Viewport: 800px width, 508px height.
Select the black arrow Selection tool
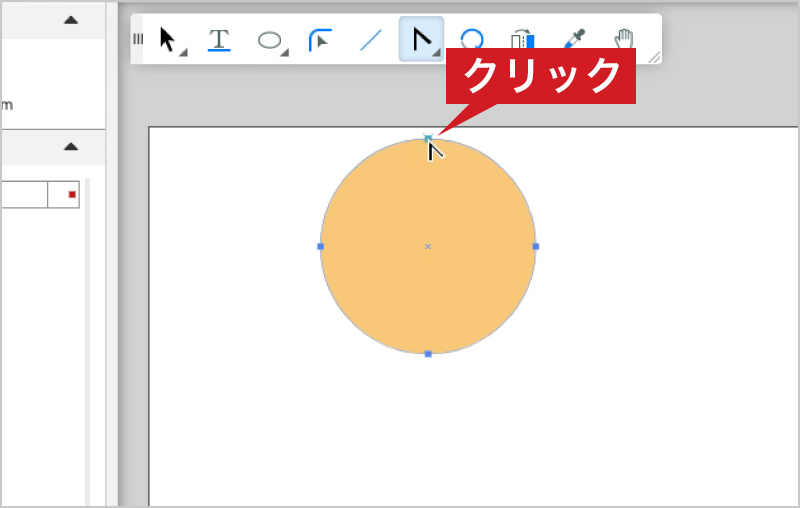(x=168, y=39)
